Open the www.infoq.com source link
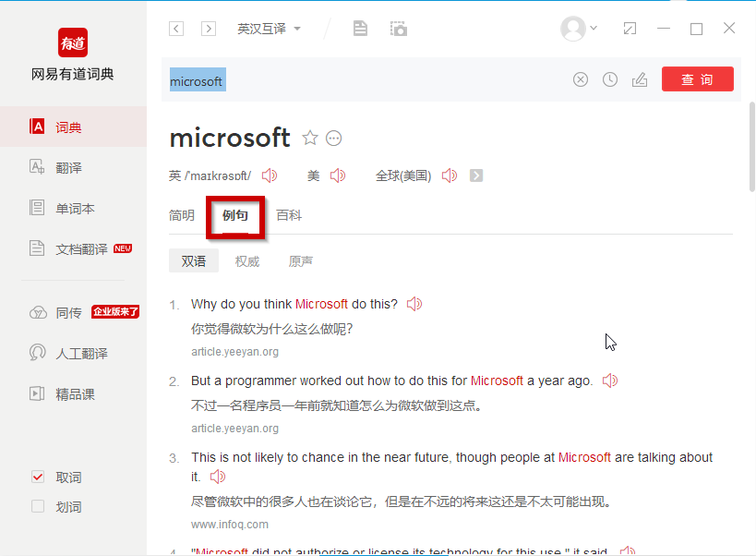 230,525
